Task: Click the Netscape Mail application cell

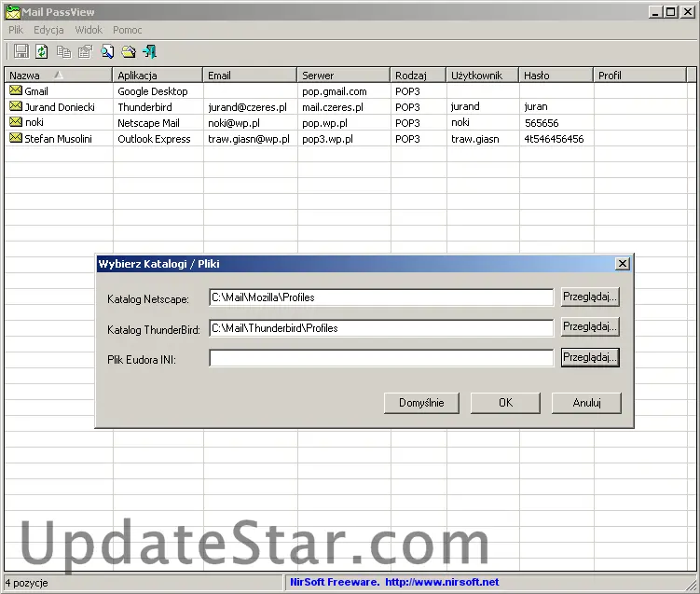Action: (x=148, y=123)
